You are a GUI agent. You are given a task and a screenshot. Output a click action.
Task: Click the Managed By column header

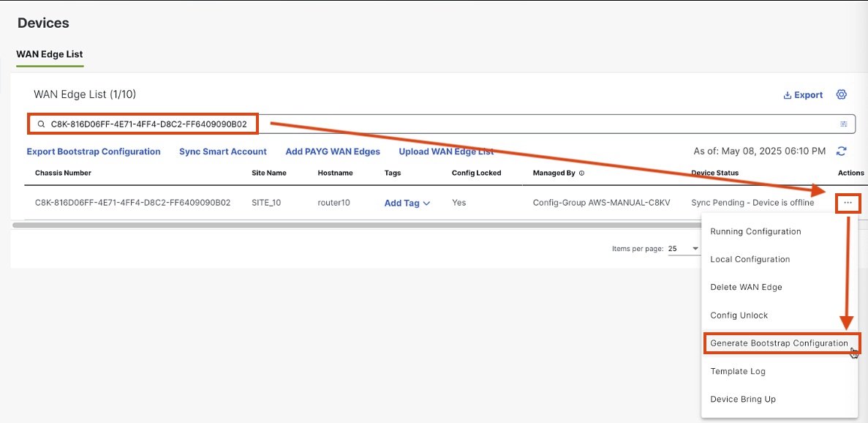tap(554, 173)
